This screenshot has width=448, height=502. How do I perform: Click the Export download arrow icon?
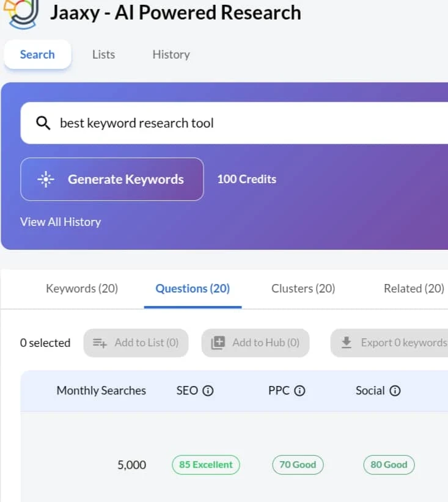click(347, 343)
